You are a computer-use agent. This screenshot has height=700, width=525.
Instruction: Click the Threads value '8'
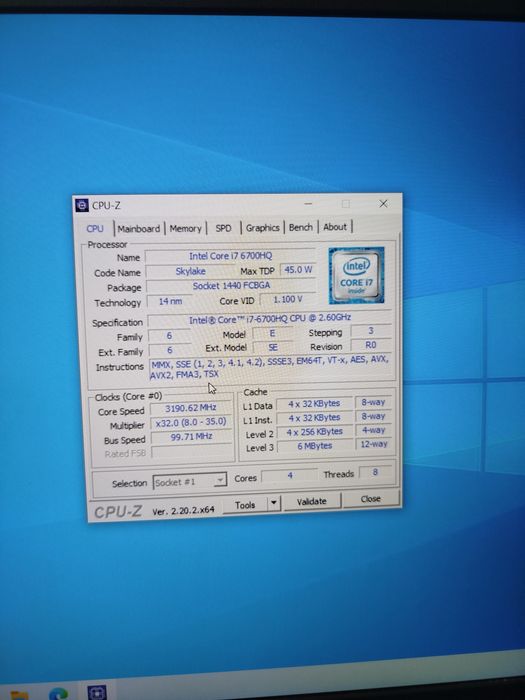coord(375,472)
